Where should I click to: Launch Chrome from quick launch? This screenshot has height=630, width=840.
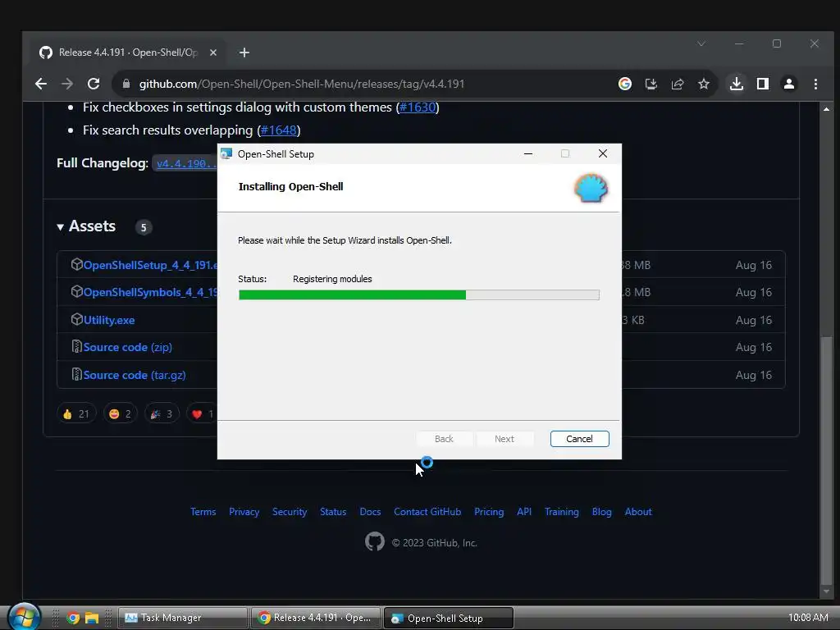tap(73, 618)
